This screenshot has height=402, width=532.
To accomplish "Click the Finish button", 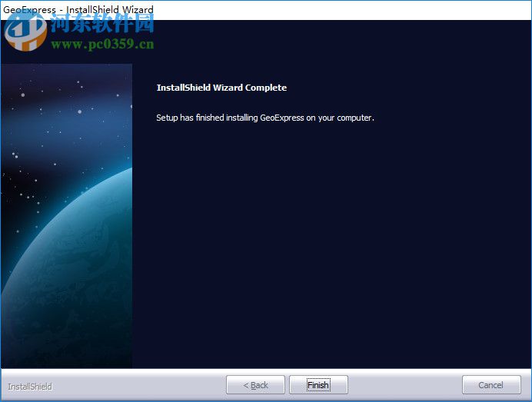I will (x=318, y=384).
